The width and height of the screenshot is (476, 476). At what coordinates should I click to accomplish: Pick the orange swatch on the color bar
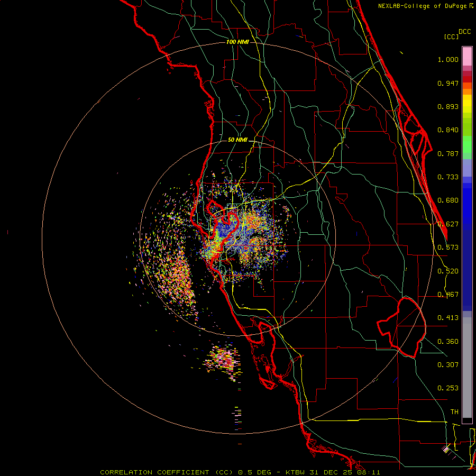pyautogui.click(x=467, y=91)
